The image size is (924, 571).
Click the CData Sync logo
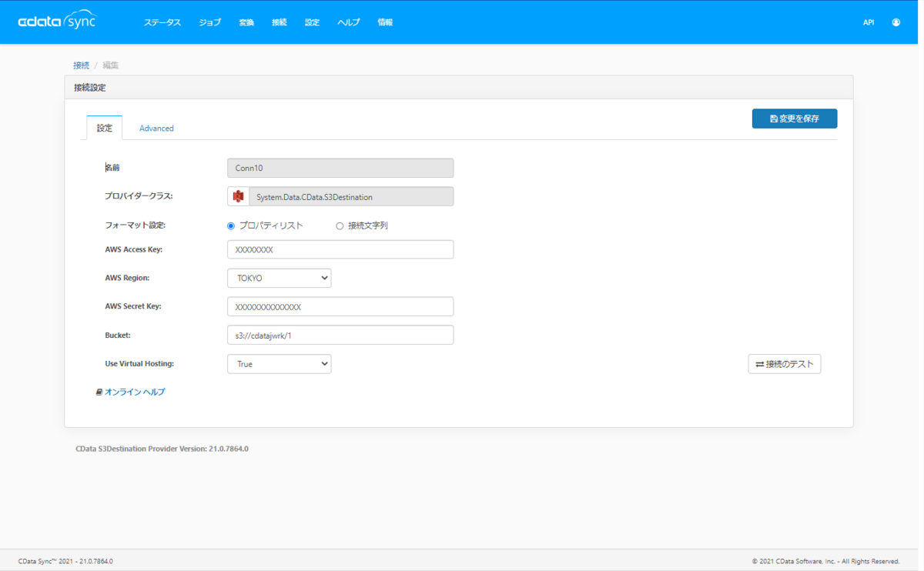57,22
